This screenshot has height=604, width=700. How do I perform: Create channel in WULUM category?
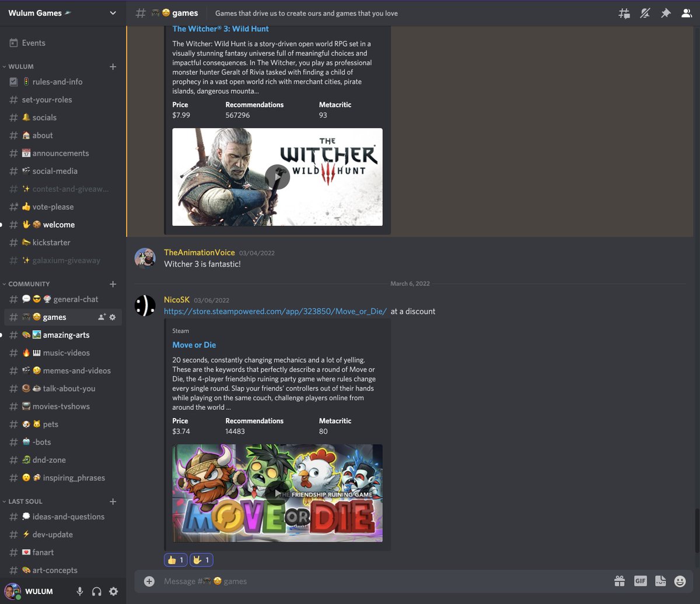113,66
